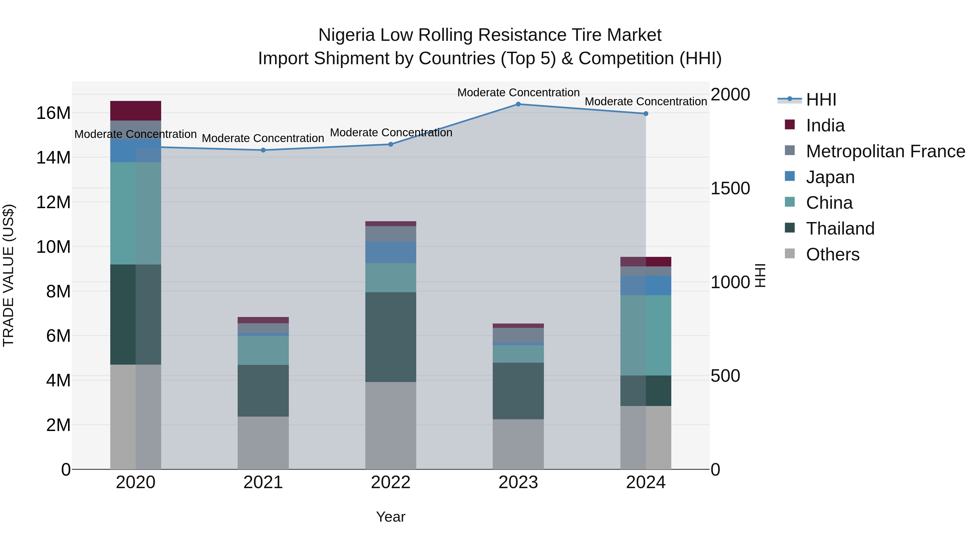The image size is (980, 551).
Task: Click the 2023 x-axis tick label
Action: click(x=518, y=482)
